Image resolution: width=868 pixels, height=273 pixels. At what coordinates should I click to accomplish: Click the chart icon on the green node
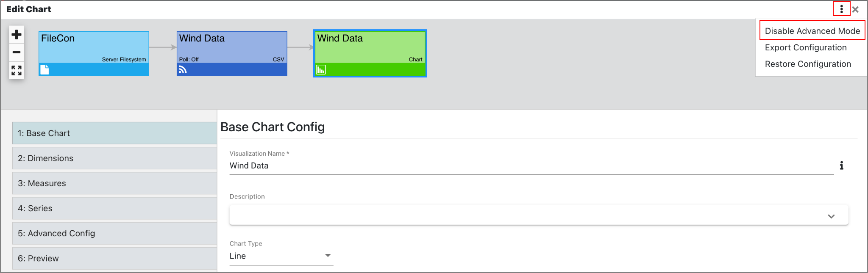(x=321, y=69)
